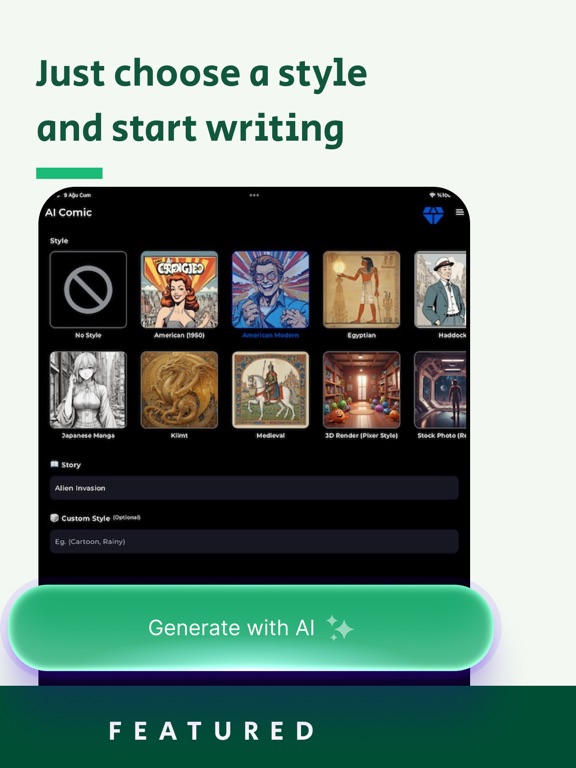The image size is (576, 768).
Task: Pick the Egyptian style thumbnail
Action: pos(361,289)
